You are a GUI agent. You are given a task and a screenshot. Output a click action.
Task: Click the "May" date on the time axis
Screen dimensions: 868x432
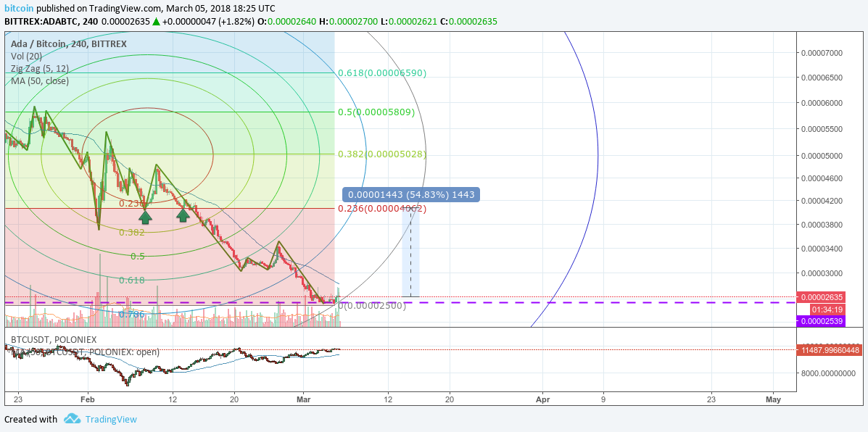click(773, 399)
